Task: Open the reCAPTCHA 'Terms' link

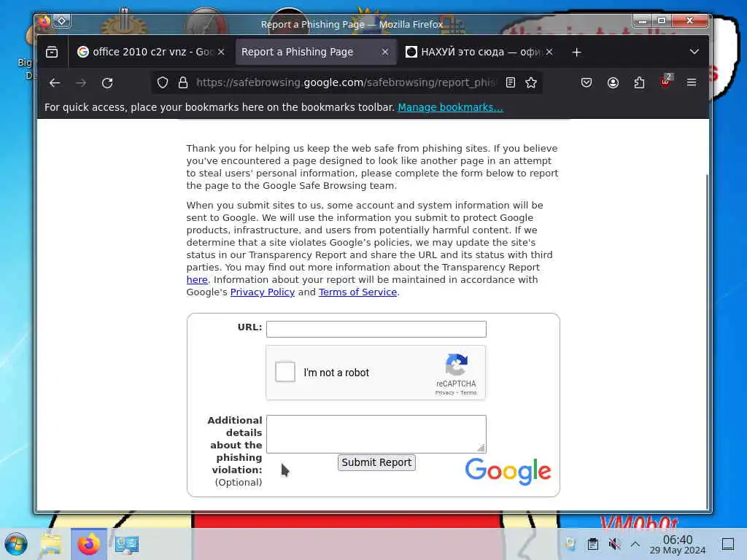Action: 468,393
